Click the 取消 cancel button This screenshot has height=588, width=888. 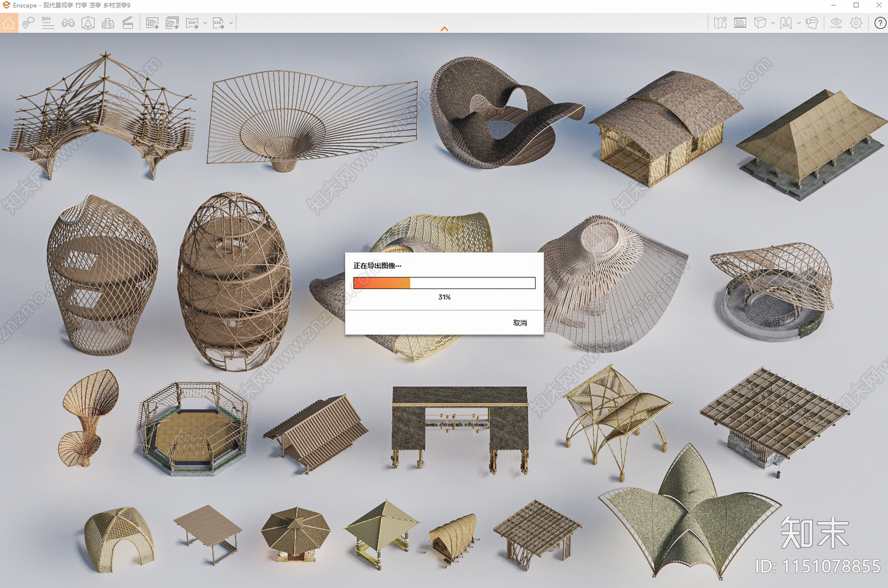[x=520, y=323]
